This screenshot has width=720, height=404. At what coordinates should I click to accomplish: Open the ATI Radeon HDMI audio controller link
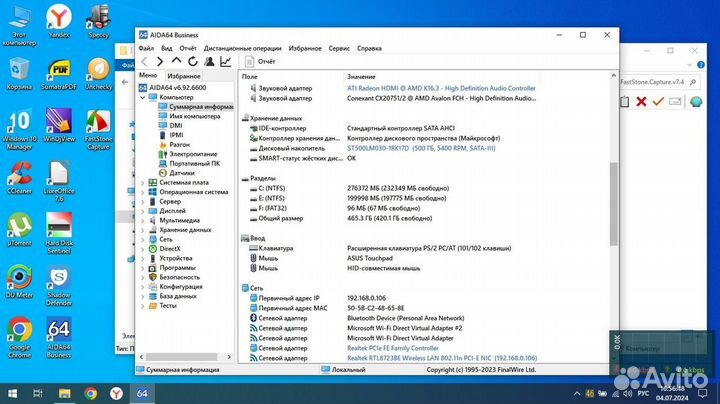coord(441,88)
